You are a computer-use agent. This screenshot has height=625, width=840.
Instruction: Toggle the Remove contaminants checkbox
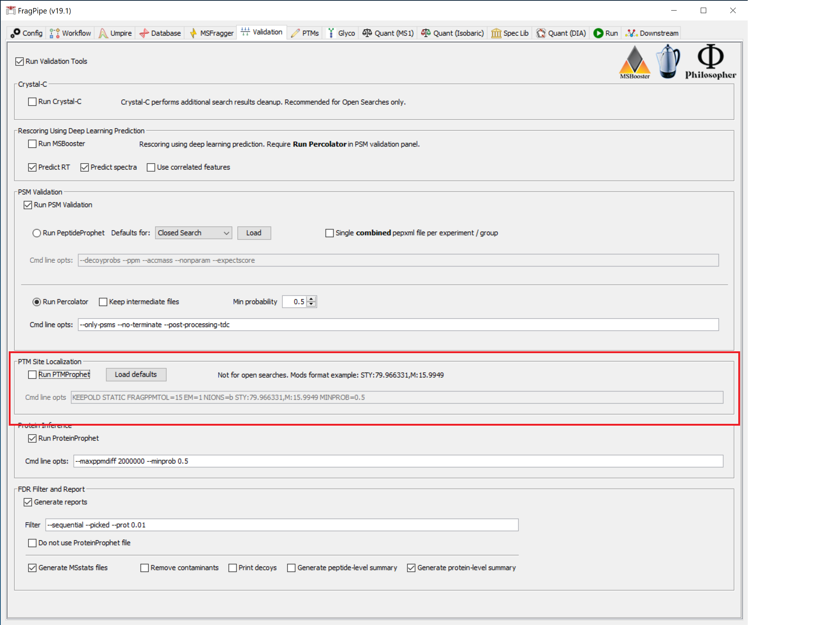coord(144,568)
